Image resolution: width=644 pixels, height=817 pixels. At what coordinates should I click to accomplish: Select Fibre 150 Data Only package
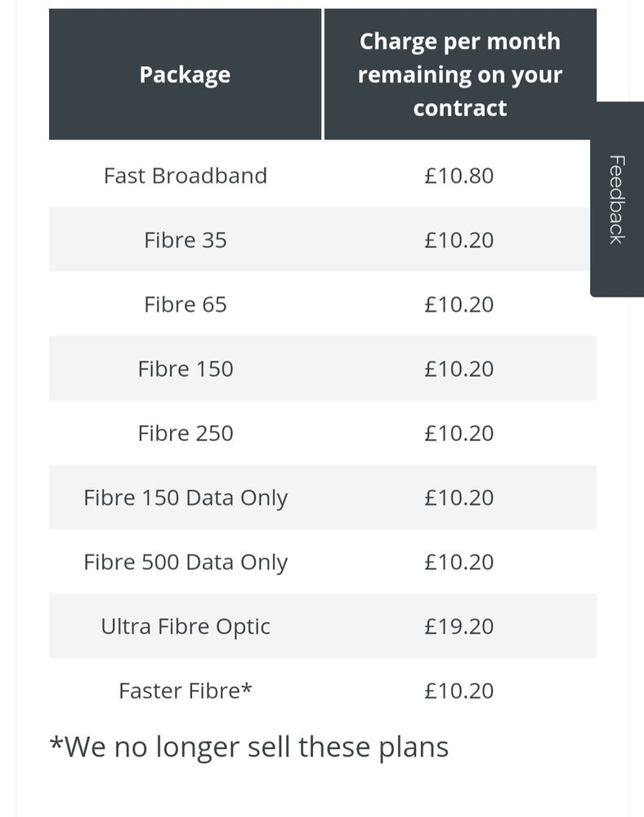point(186,498)
